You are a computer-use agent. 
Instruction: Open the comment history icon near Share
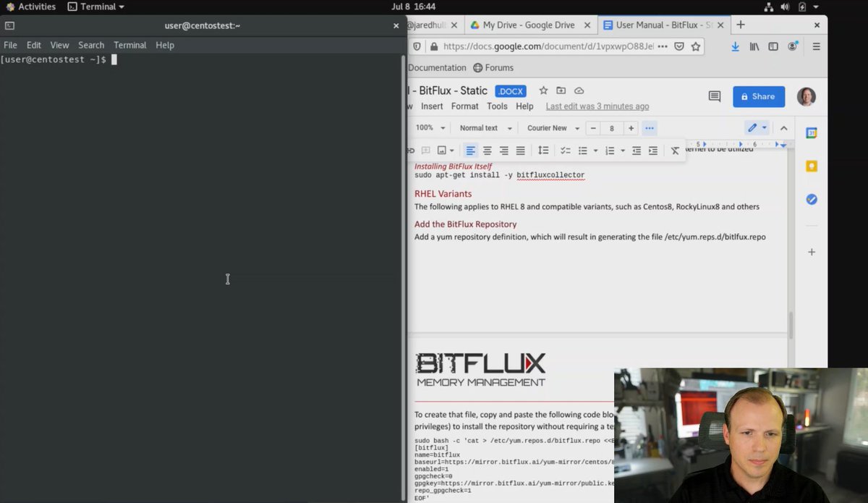click(x=714, y=96)
